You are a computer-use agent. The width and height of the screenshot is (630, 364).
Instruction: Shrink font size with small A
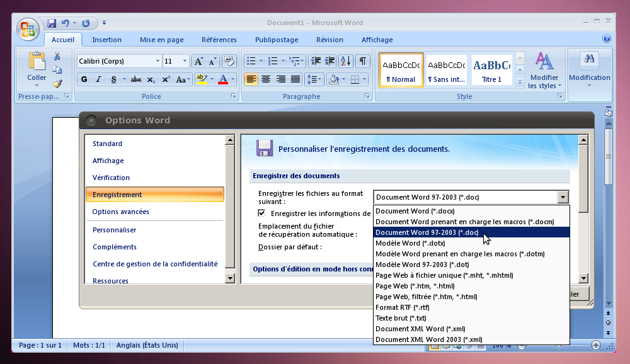point(212,61)
